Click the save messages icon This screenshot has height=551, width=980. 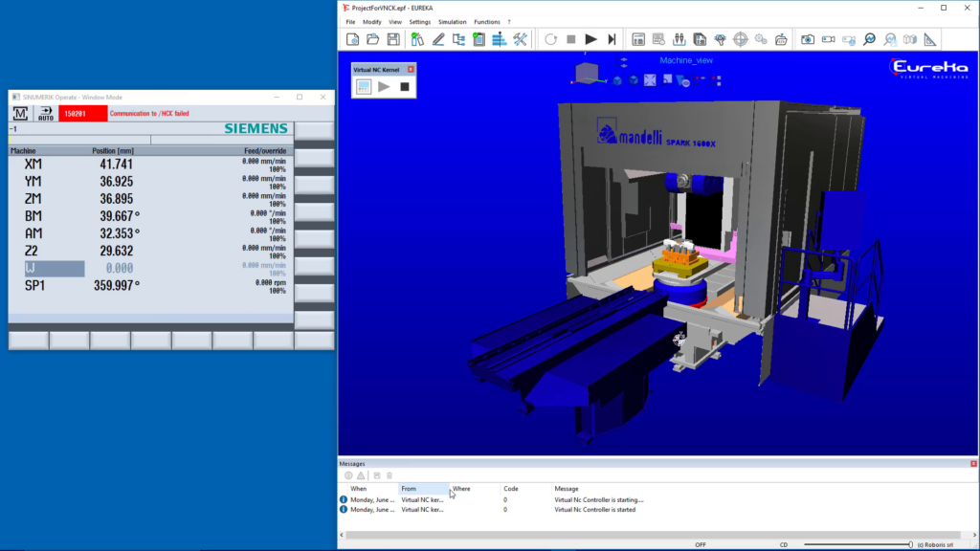(x=377, y=475)
